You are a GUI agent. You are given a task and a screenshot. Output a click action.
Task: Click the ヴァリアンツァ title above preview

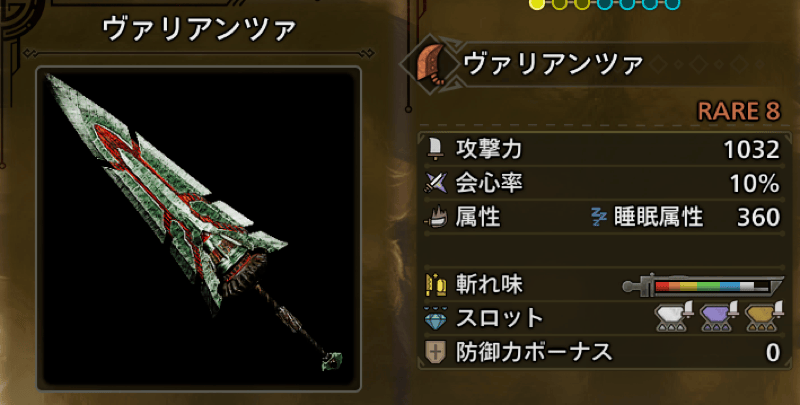[199, 29]
